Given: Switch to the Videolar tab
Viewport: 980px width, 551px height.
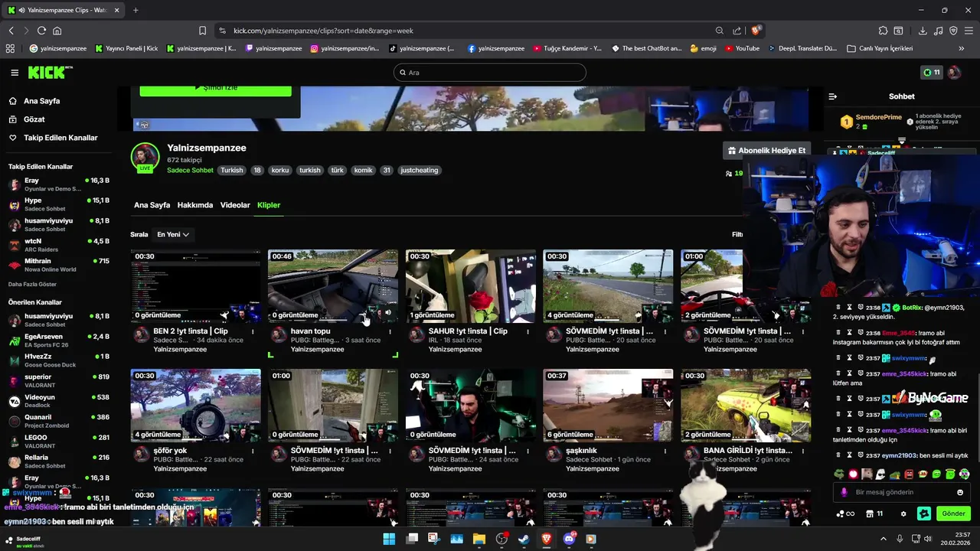Looking at the screenshot, I should pos(235,205).
